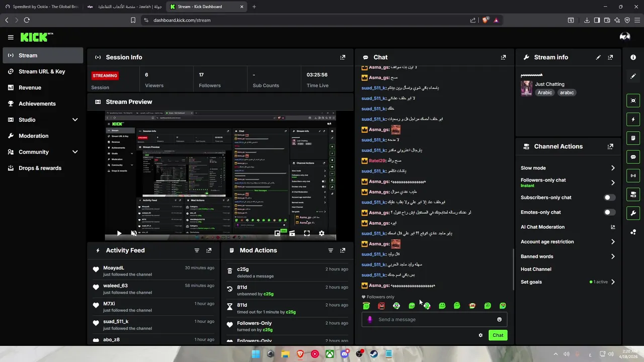
Task: Open the emoji picker in message box
Action: (x=499, y=319)
